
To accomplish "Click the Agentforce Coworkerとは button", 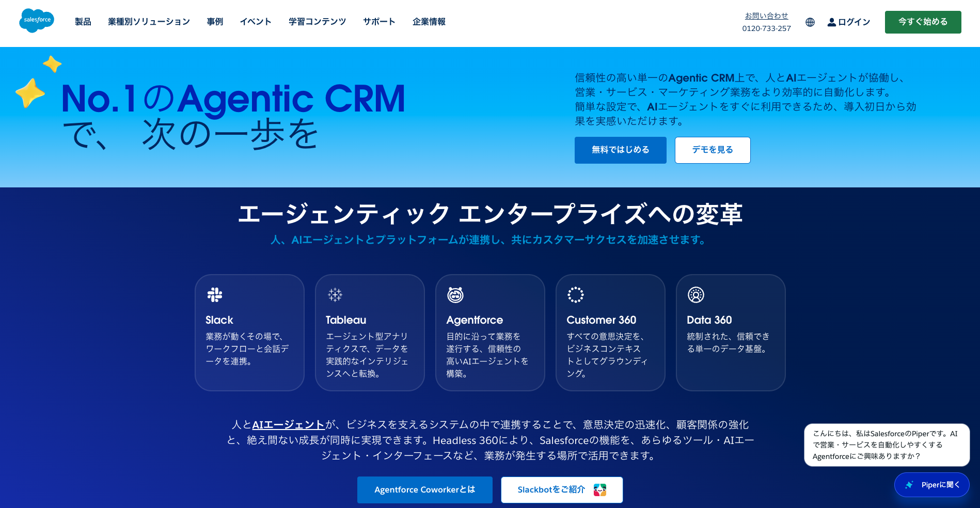I will tap(424, 490).
